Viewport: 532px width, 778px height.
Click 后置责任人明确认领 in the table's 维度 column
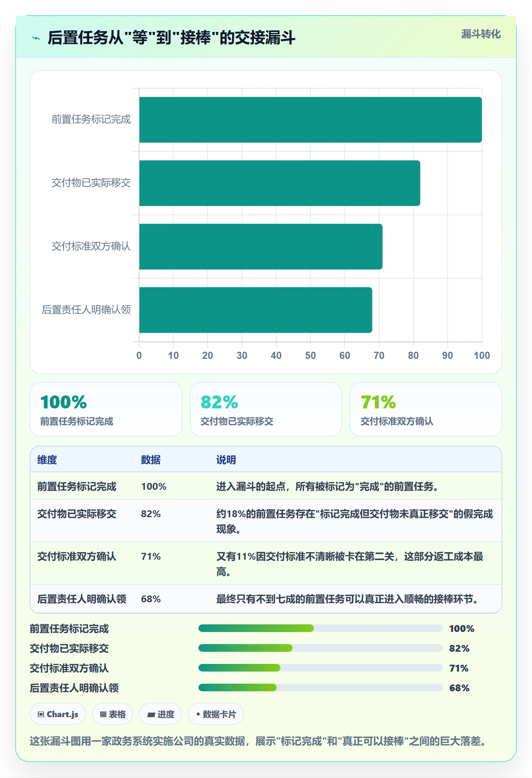[82, 599]
